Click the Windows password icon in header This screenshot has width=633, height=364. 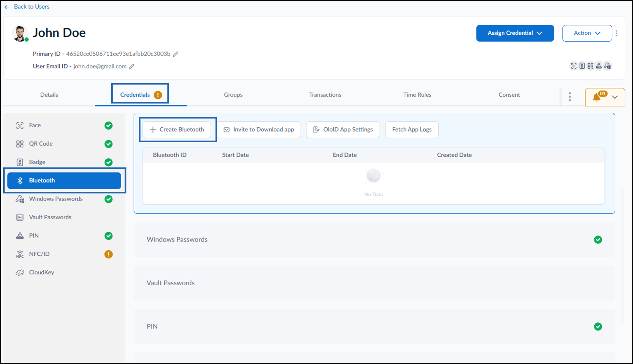(607, 66)
